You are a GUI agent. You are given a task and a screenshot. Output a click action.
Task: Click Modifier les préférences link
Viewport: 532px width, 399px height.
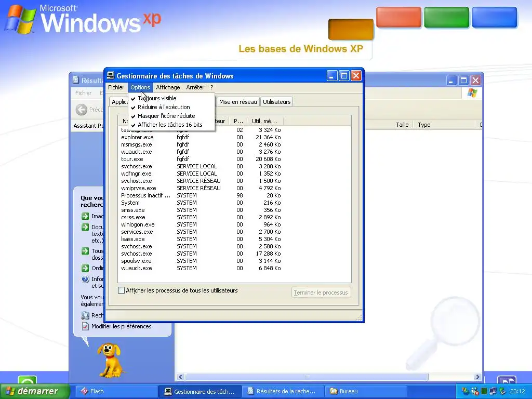pos(122,326)
